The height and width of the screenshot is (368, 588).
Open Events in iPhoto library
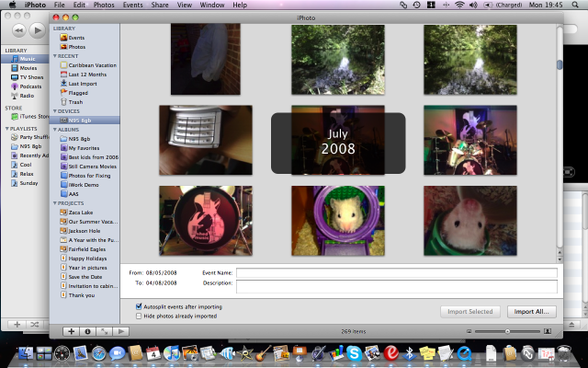tap(76, 38)
